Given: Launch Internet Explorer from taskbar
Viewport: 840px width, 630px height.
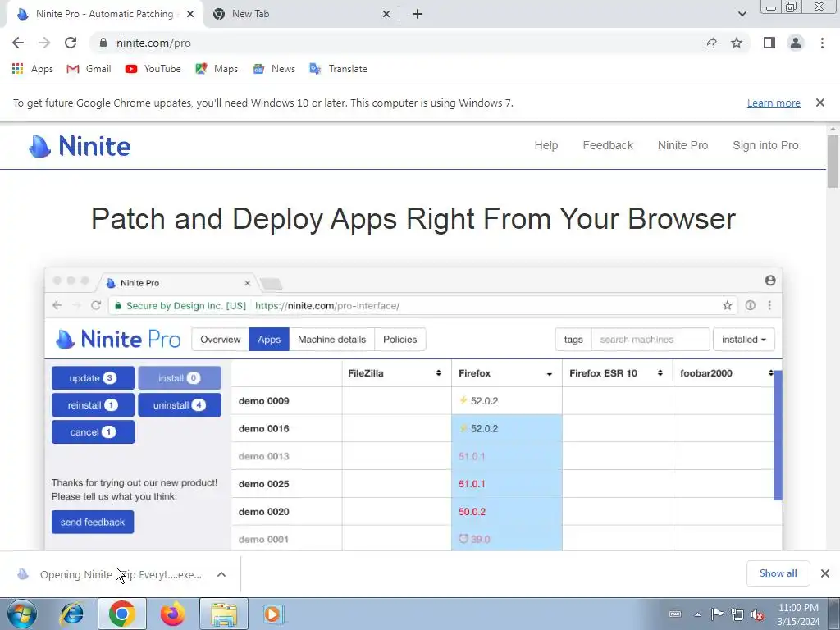Looking at the screenshot, I should (72, 614).
